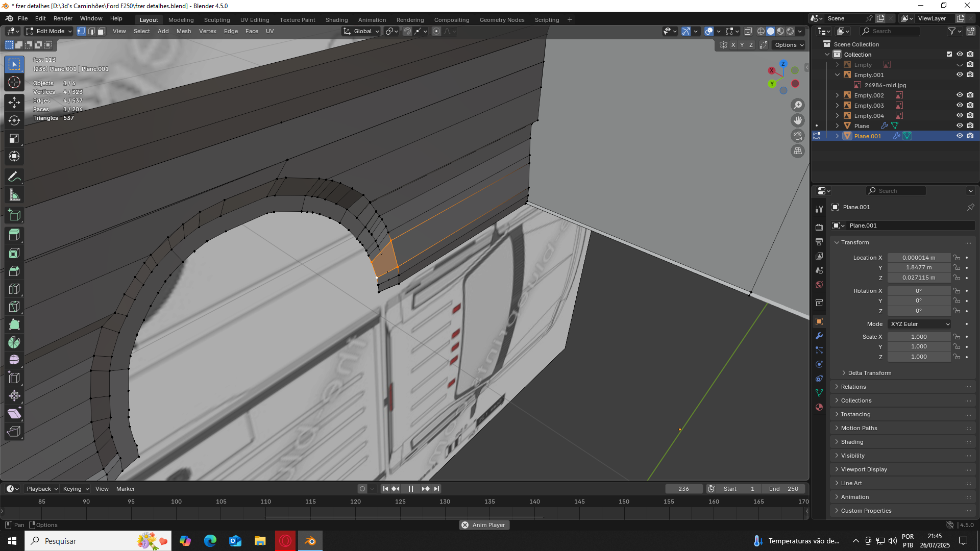Select the Knife tool in toolbar
The height and width of the screenshot is (551, 980).
(14, 307)
